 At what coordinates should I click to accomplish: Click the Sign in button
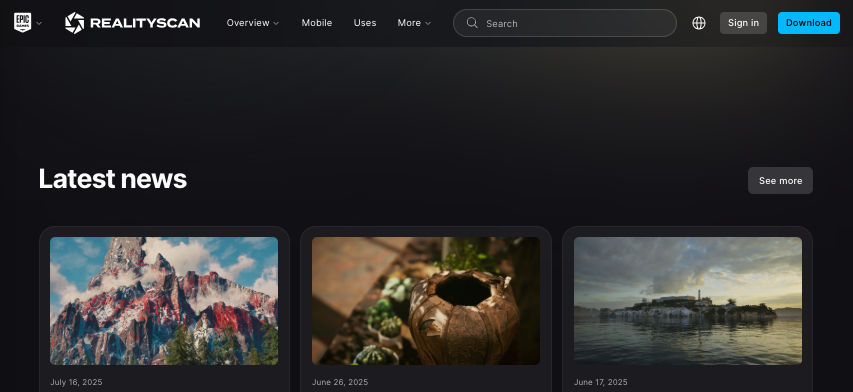[x=743, y=23]
